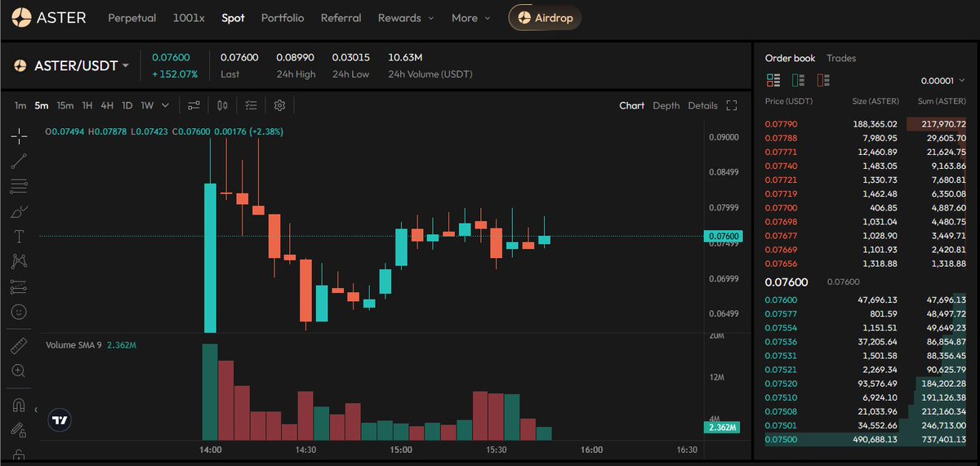This screenshot has height=466, width=980.
Task: Click the bid price 0.07520 row
Action: click(x=865, y=384)
